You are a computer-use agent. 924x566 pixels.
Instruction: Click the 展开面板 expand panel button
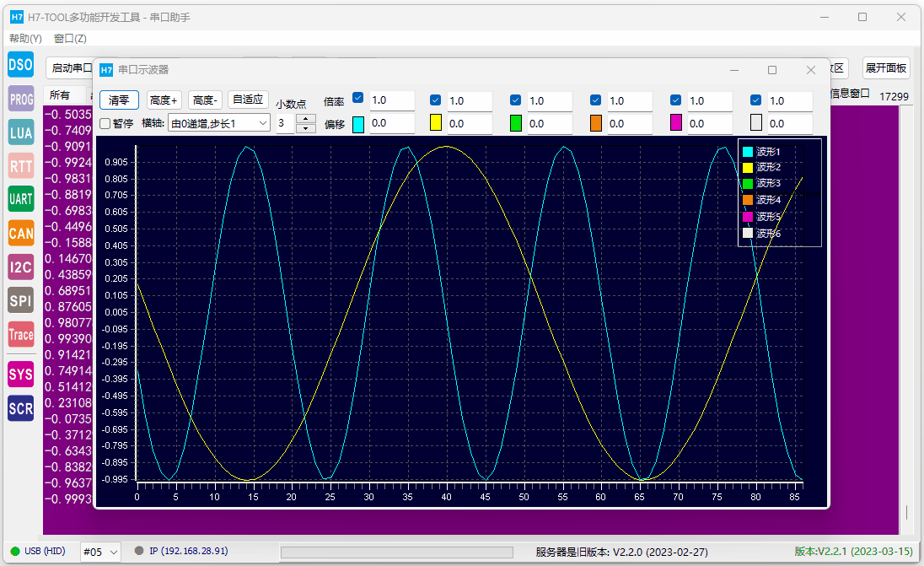click(x=886, y=67)
